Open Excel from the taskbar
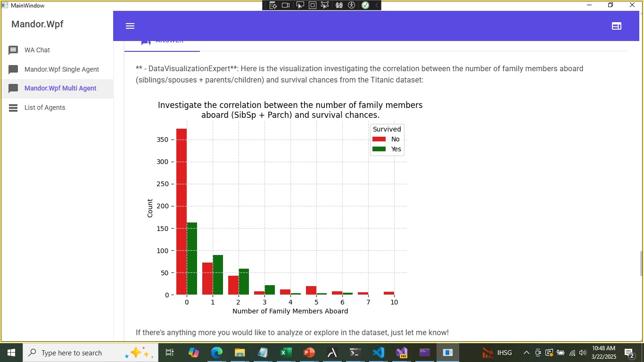 click(285, 353)
